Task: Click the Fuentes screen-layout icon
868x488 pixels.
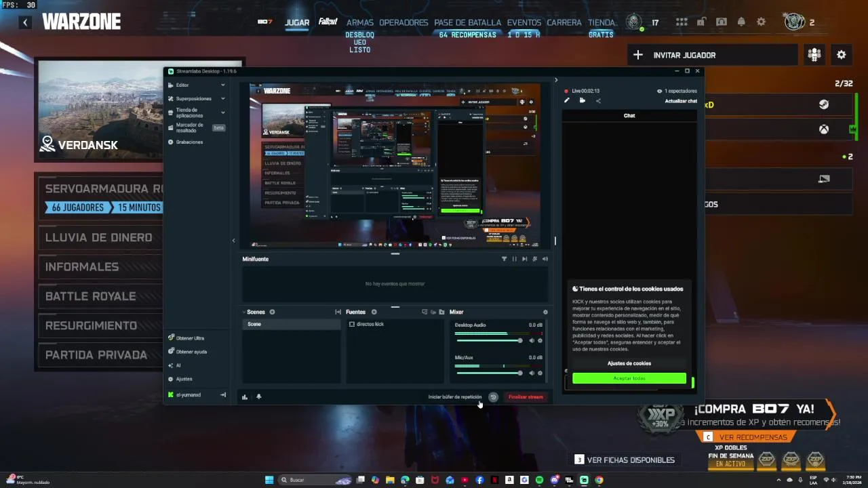Action: coord(425,312)
